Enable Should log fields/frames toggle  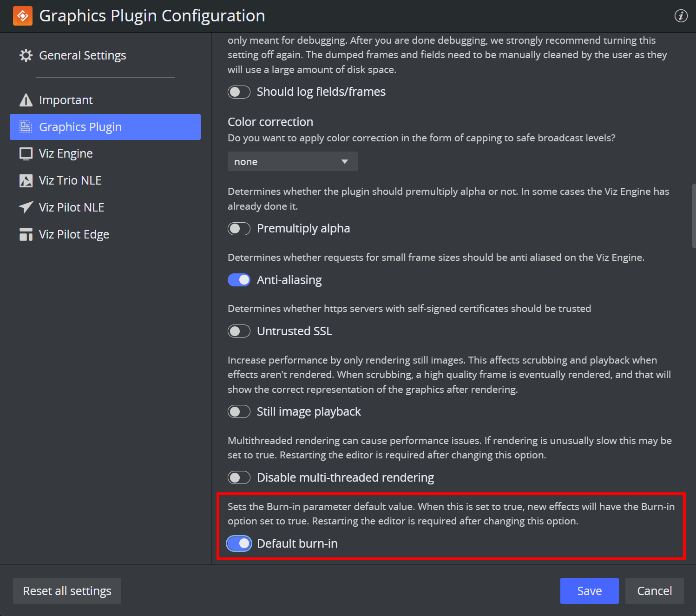coord(239,92)
